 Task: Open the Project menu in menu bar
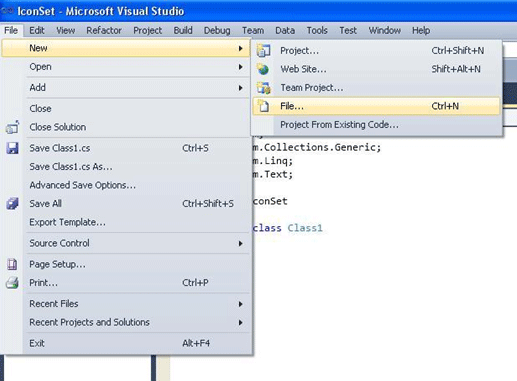click(x=147, y=30)
